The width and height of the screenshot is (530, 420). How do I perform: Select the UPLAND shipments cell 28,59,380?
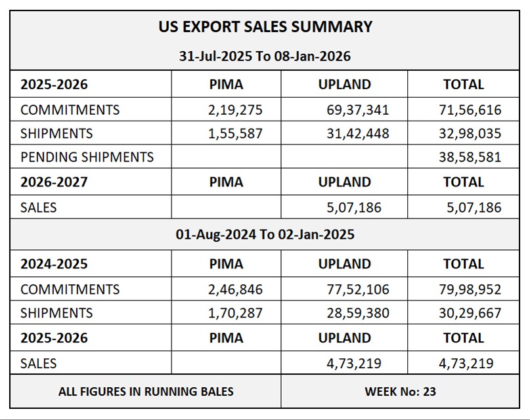point(357,314)
